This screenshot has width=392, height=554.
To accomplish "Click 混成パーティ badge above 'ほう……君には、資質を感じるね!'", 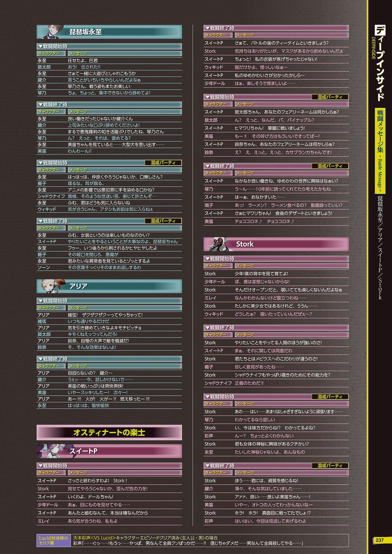I will (330, 466).
